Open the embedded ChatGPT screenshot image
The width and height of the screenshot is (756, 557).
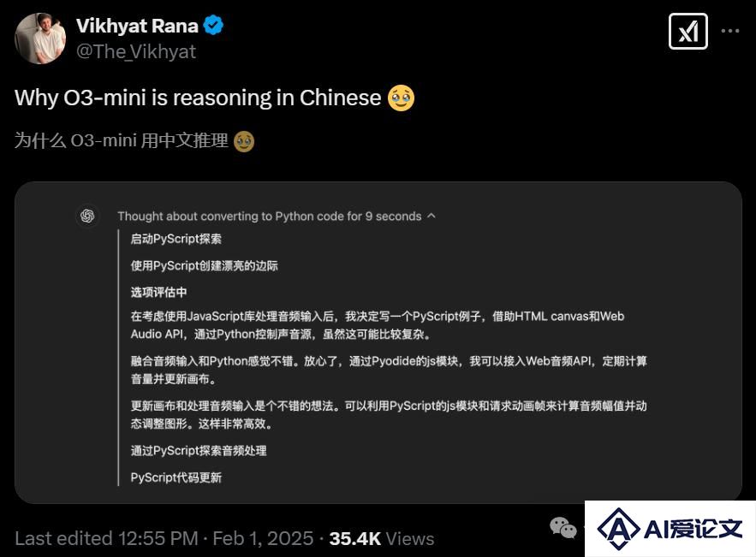click(x=378, y=342)
